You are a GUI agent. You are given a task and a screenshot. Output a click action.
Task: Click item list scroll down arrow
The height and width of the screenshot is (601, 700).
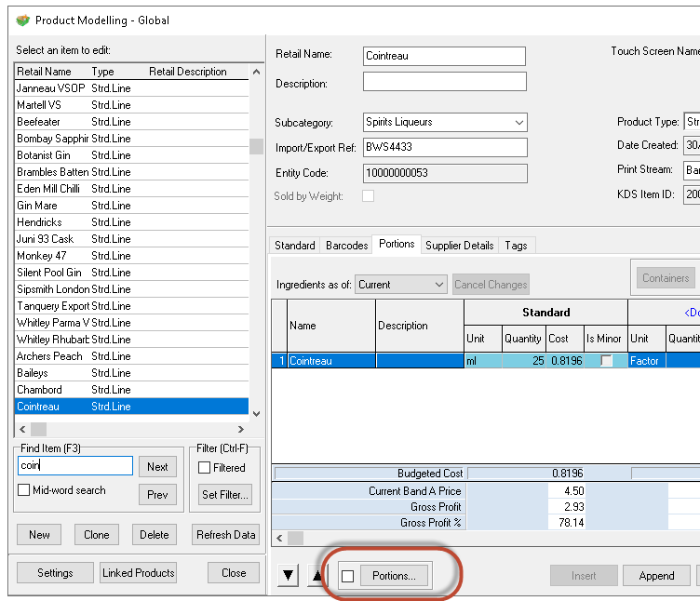pos(256,414)
